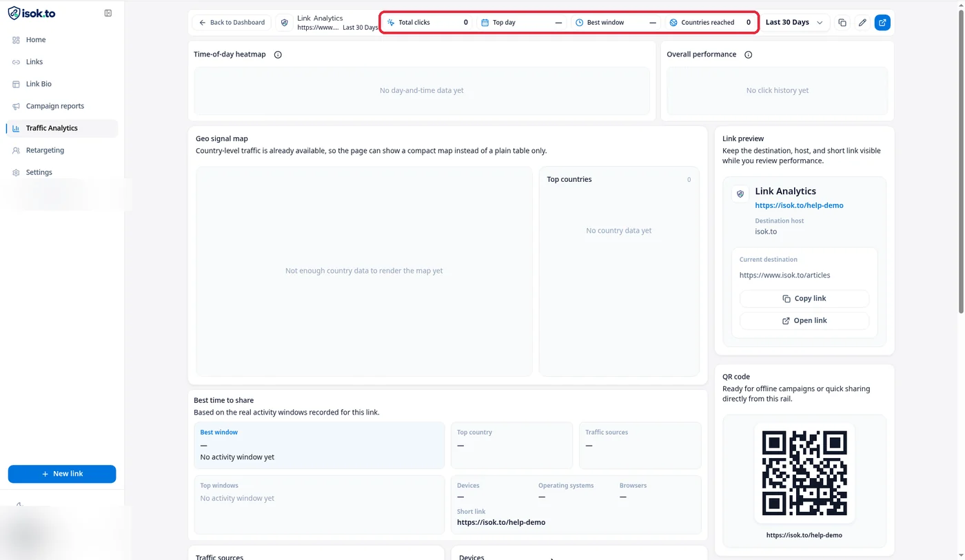The height and width of the screenshot is (560, 965).
Task: Click the QR code image
Action: coord(804,473)
